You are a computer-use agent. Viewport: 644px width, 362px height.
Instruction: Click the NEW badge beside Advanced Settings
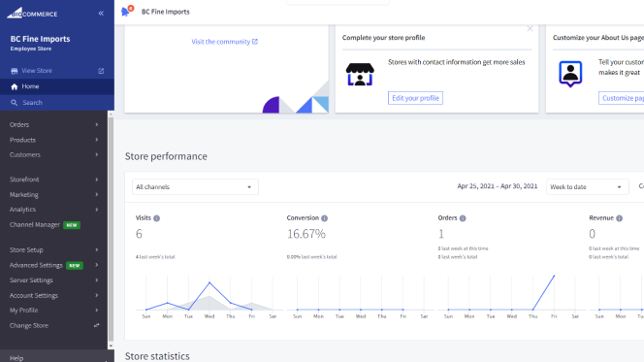click(x=75, y=266)
